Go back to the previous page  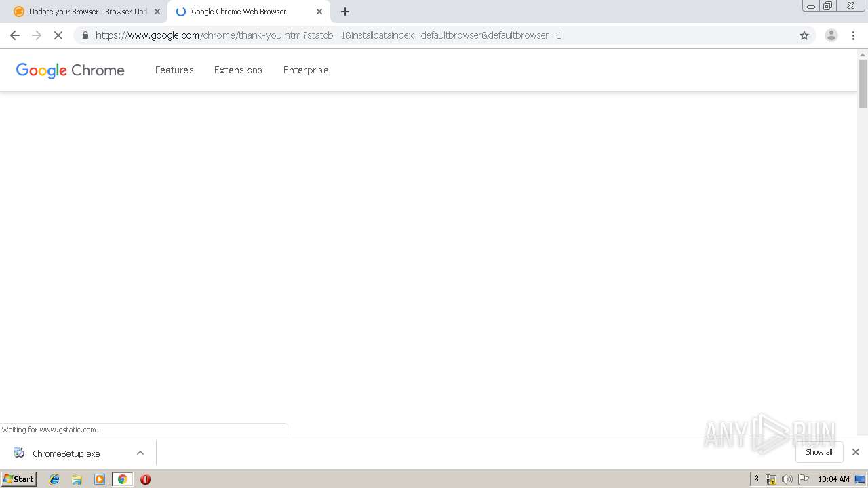click(15, 35)
